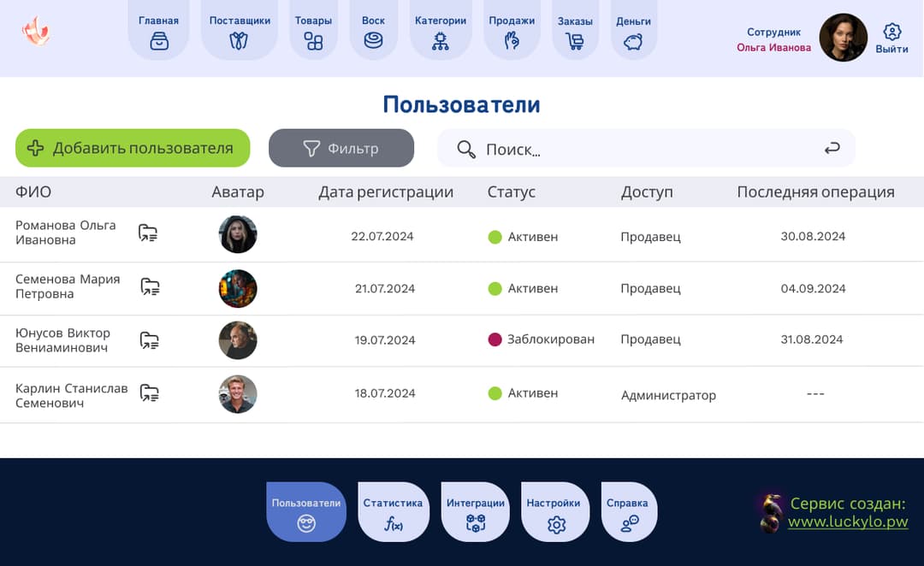Click the Добавить пользователя button

point(133,148)
